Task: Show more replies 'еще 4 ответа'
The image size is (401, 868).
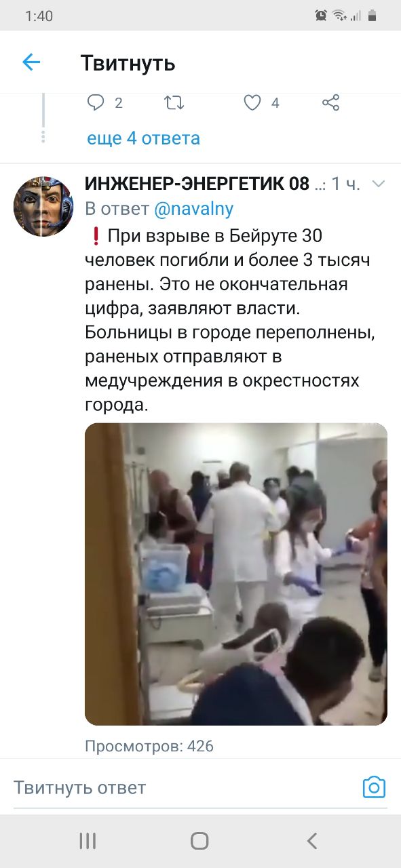Action: point(144,138)
